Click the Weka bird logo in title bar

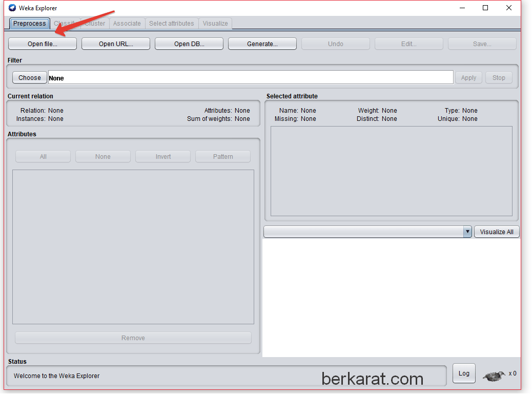tap(12, 8)
